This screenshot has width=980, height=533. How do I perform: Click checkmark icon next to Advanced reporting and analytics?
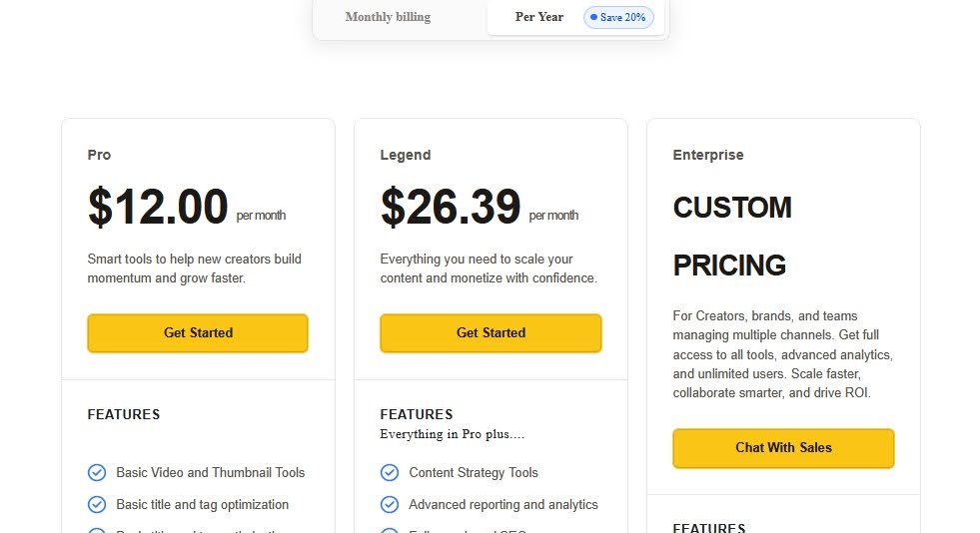390,505
